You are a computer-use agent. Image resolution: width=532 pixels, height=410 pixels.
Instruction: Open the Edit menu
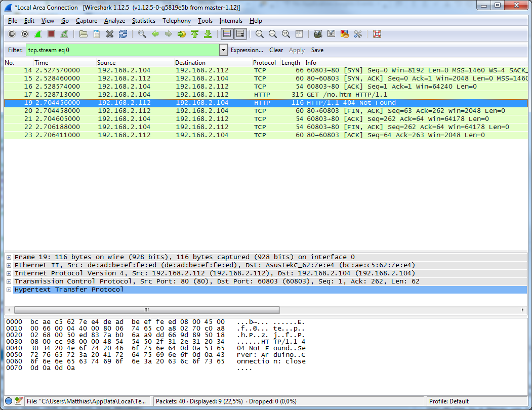(29, 21)
